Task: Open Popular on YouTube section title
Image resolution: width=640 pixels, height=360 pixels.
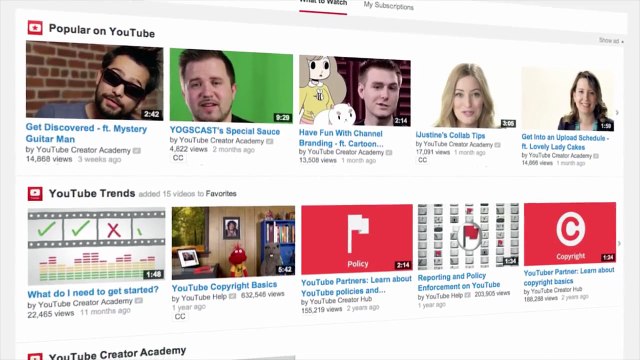Action: [102, 31]
